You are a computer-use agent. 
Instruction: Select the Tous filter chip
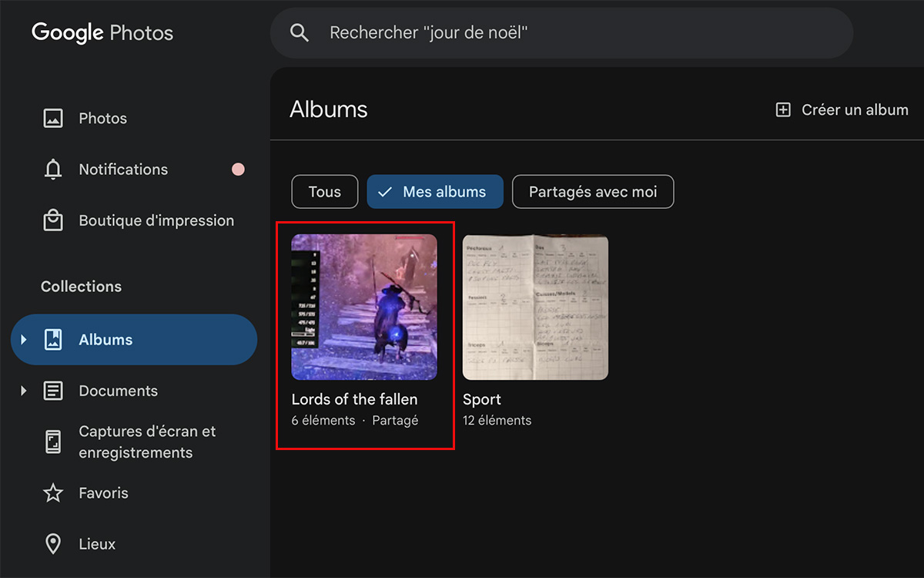click(324, 192)
